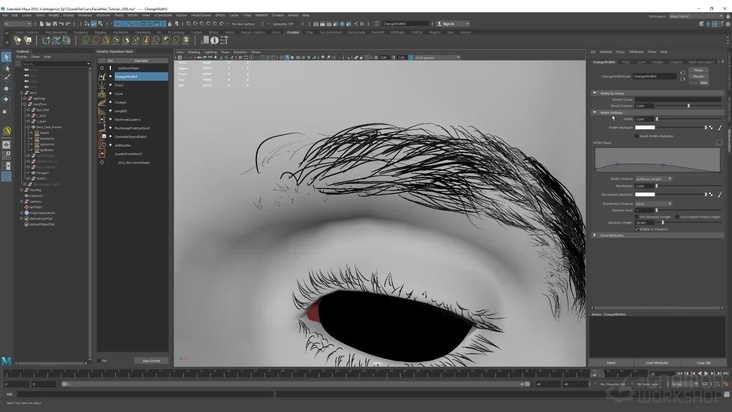Toggle the Enable In Viewport checkbox
732x412 pixels.
click(x=638, y=228)
